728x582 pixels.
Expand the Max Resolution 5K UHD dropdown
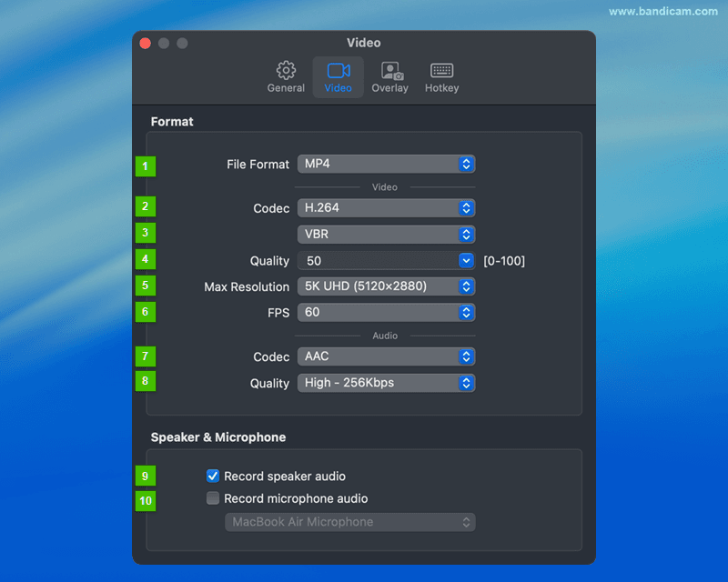(386, 286)
